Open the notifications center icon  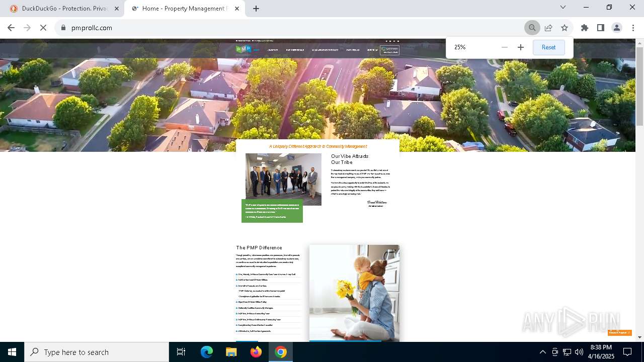[x=627, y=352]
